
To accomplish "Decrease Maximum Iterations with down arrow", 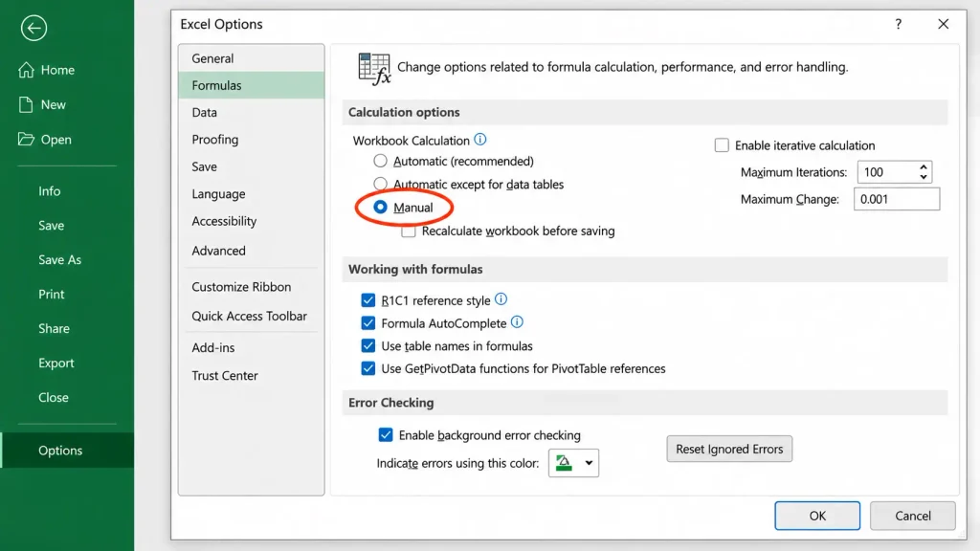I will click(924, 177).
